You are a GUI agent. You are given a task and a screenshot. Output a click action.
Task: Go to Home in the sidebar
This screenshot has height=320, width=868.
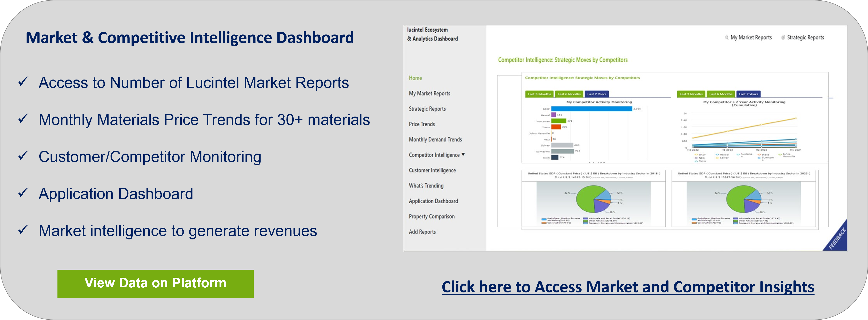click(x=415, y=78)
